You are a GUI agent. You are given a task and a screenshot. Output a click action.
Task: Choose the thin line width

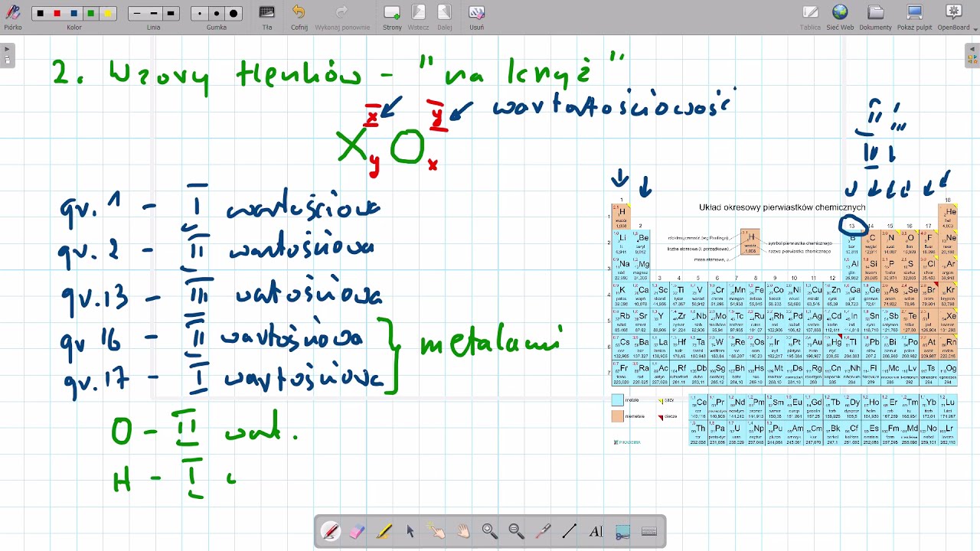point(137,14)
